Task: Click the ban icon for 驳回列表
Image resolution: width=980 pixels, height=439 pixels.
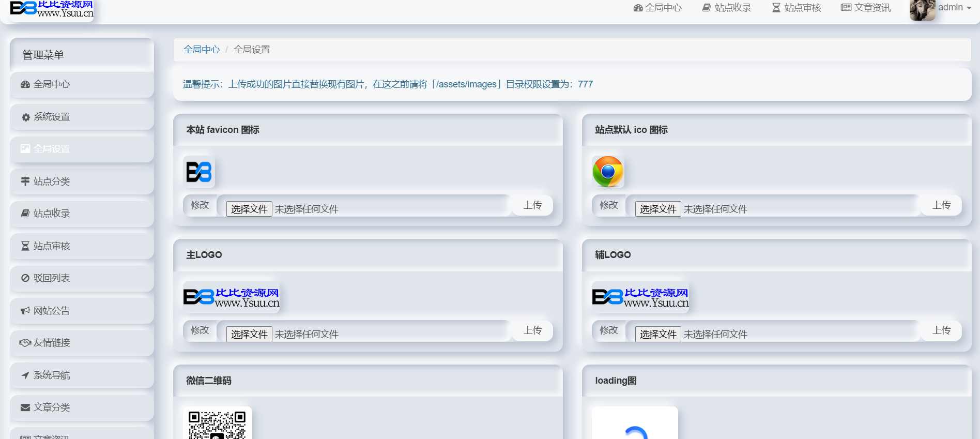Action: (25, 278)
